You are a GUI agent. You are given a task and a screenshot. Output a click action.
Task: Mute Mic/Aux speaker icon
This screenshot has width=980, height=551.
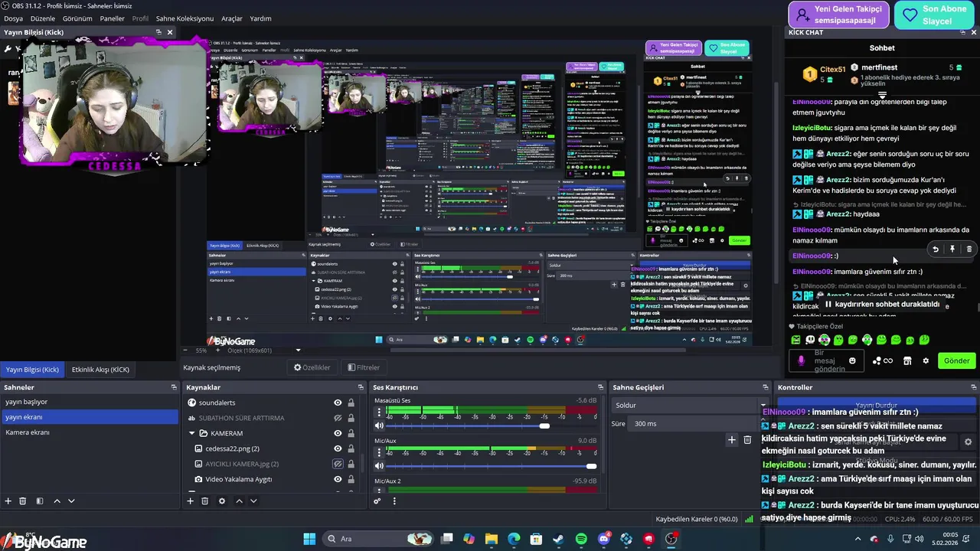[379, 466]
